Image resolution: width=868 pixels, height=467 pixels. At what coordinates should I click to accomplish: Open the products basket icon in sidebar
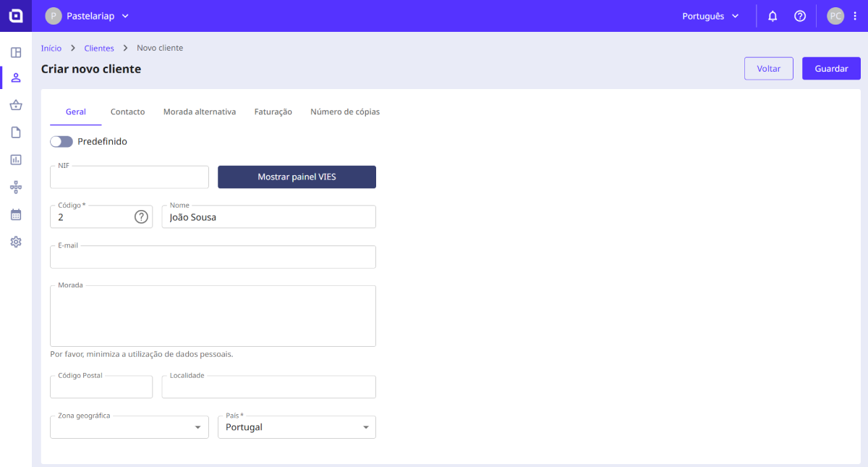pyautogui.click(x=15, y=105)
